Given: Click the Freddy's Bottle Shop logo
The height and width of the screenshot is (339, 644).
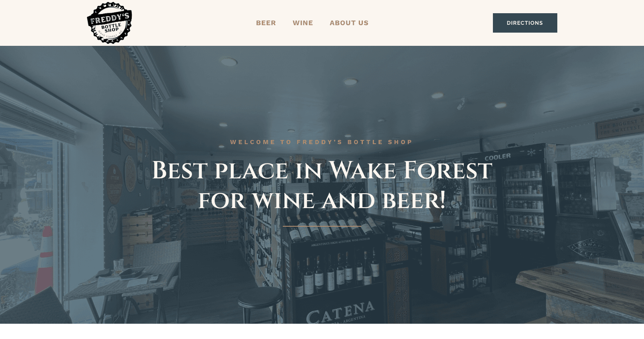Looking at the screenshot, I should coord(109,23).
